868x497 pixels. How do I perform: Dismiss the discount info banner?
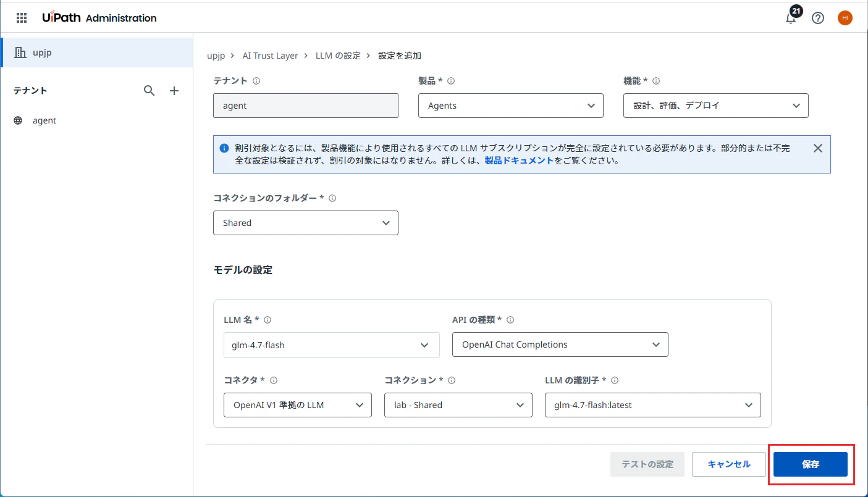818,148
